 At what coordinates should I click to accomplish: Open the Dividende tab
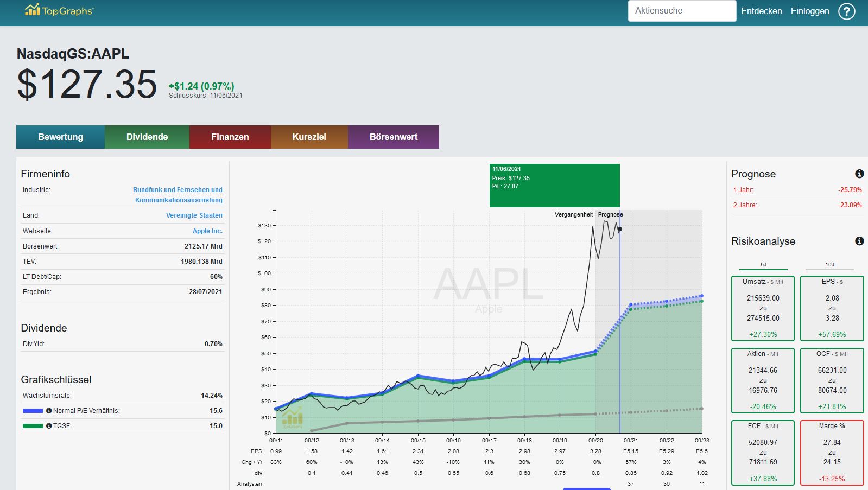(x=147, y=137)
